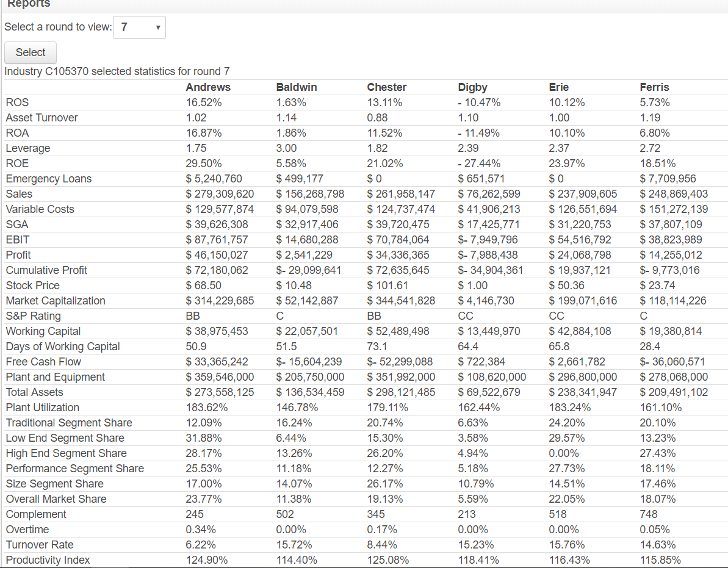Click Chester ROA value 11.52%

click(385, 133)
